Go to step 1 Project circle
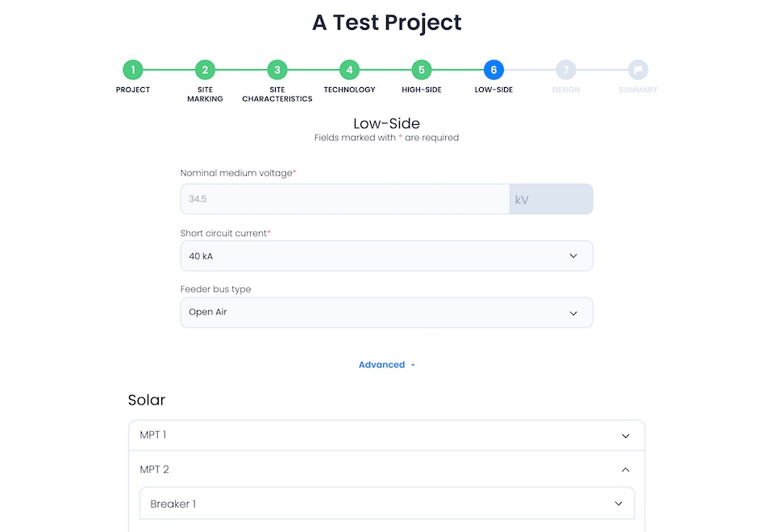Screen dimensions: 774x532 point(133,69)
